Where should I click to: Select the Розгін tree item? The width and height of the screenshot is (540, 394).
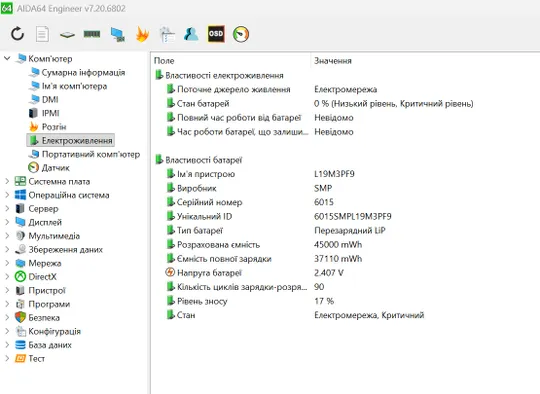pyautogui.click(x=47, y=127)
